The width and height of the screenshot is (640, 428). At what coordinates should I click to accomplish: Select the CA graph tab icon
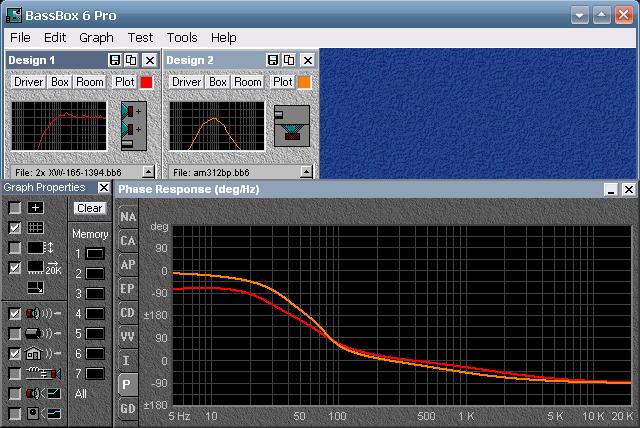[128, 241]
